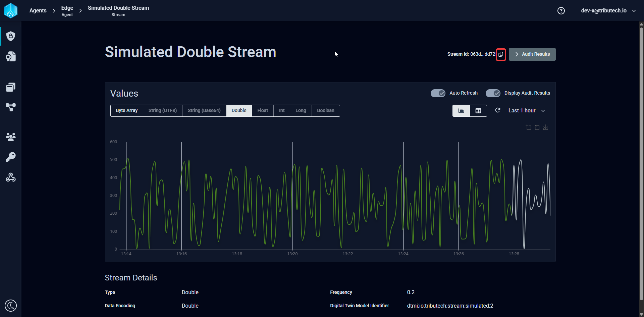Open the key icon in sidebar
644x317 pixels.
[11, 157]
